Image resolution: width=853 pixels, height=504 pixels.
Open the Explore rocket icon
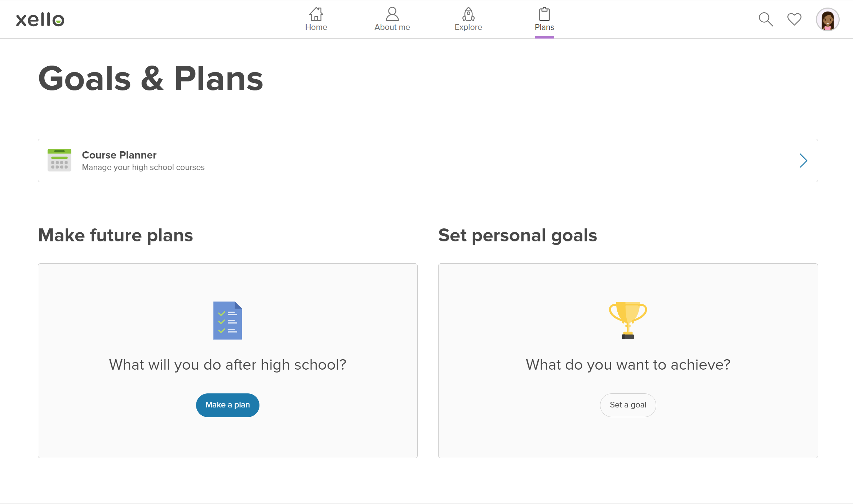pos(468,14)
